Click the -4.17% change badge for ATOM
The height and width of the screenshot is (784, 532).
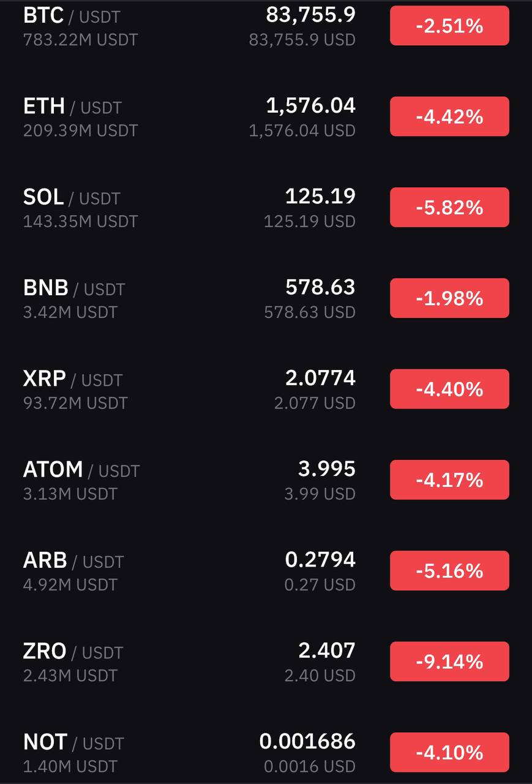click(x=449, y=480)
